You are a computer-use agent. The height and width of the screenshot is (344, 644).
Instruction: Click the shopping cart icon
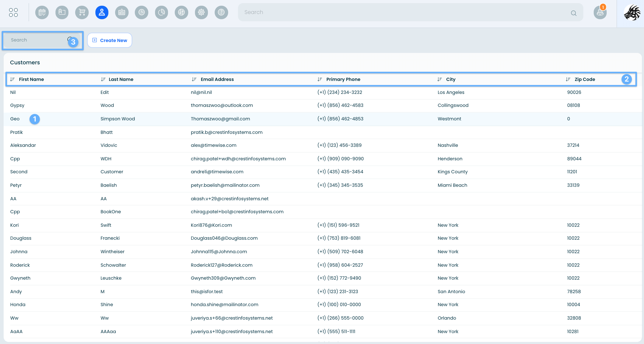(x=82, y=12)
